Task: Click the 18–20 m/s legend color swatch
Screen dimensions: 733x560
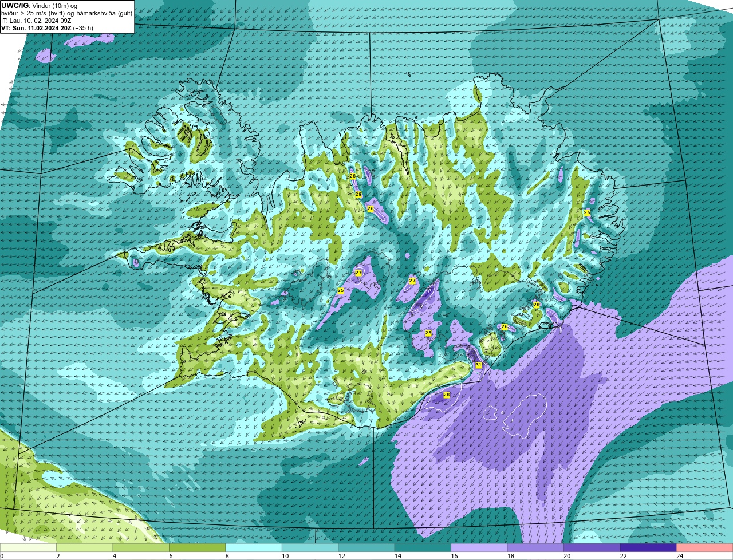Action: point(536,547)
